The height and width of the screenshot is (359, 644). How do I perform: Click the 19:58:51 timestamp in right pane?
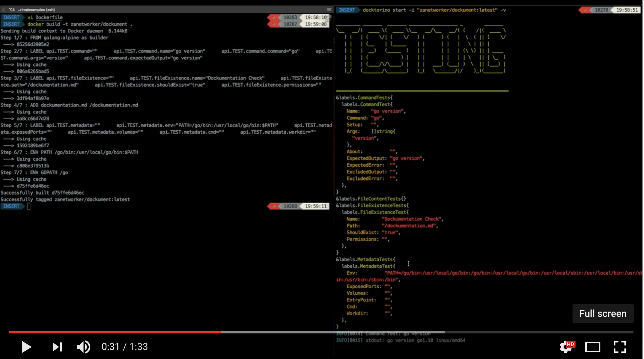click(x=627, y=10)
